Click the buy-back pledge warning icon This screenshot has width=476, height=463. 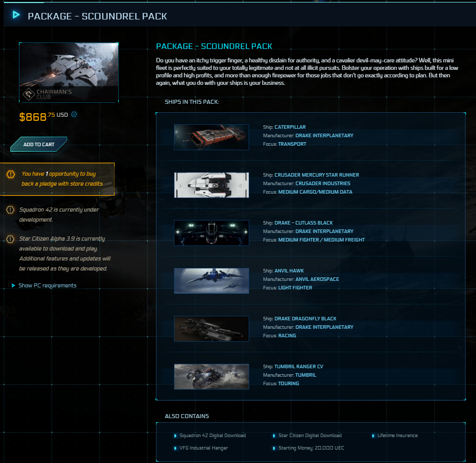tap(11, 174)
